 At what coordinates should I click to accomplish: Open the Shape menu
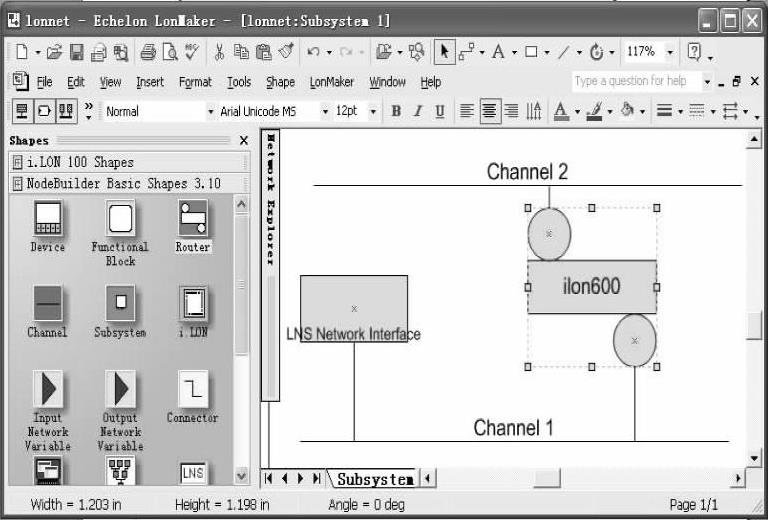[x=280, y=82]
